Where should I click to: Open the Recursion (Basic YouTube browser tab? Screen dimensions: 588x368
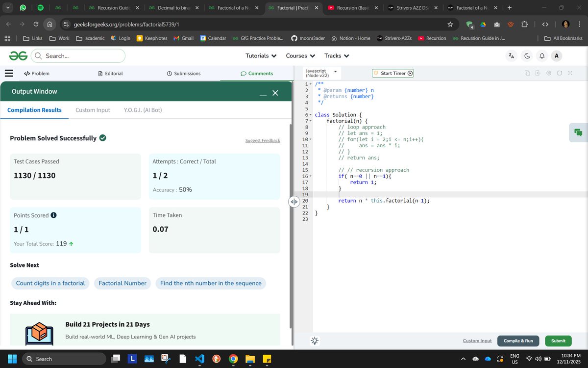[353, 8]
